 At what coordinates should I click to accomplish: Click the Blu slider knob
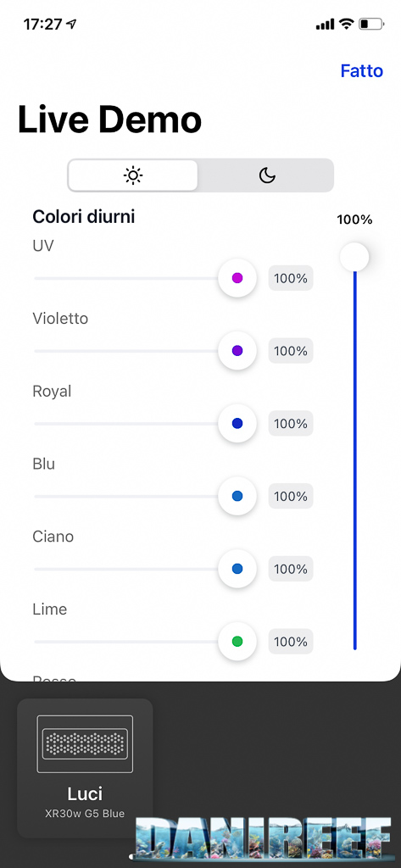(237, 496)
